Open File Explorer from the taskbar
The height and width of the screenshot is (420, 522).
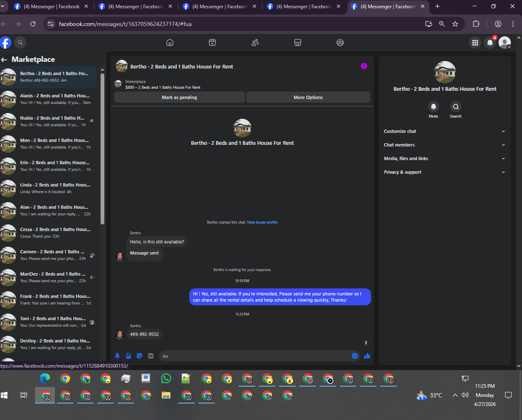(166, 395)
